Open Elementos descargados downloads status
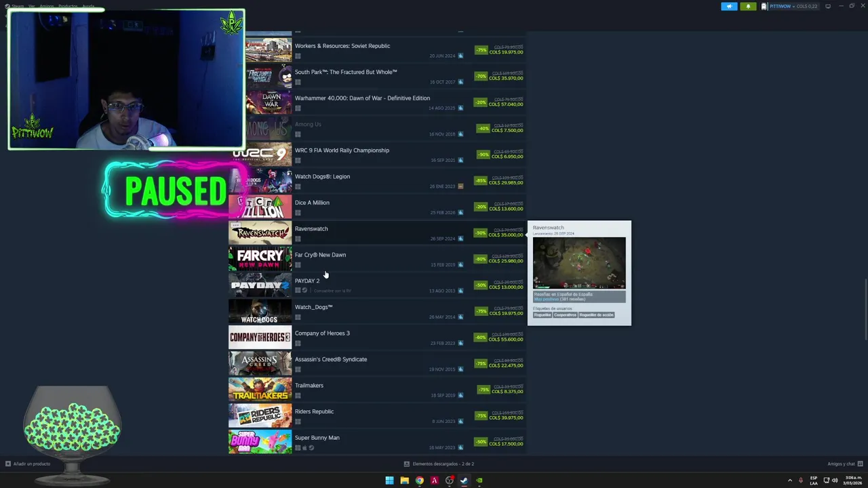Viewport: 868px width, 488px height. 439,464
